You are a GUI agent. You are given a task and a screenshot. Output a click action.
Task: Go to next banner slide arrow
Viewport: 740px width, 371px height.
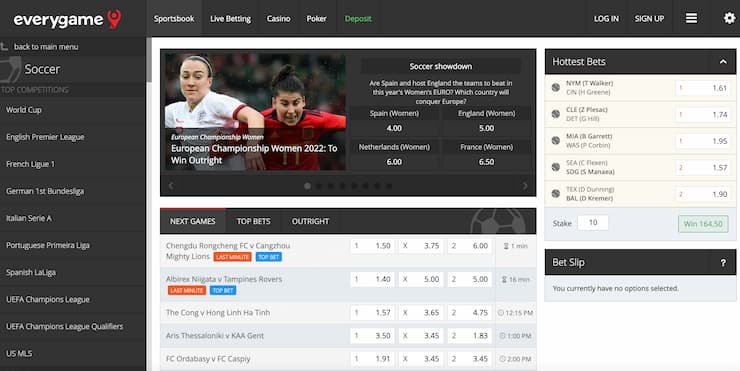coord(525,186)
